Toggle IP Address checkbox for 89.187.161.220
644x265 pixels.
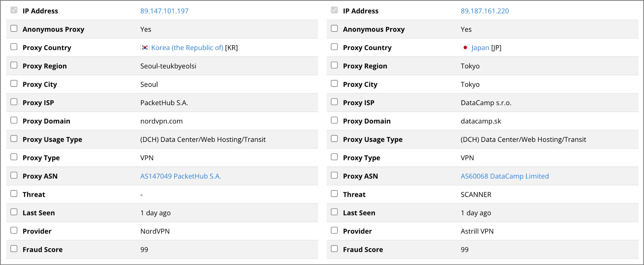click(x=334, y=10)
